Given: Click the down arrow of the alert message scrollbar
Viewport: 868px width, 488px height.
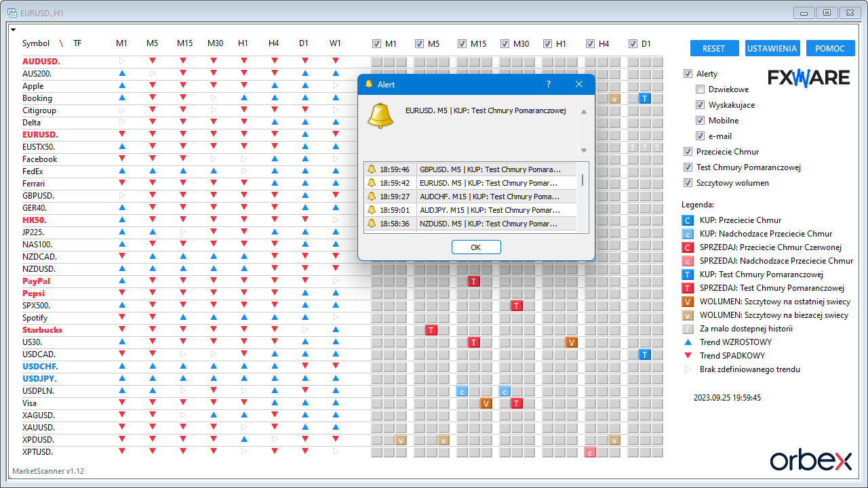Looking at the screenshot, I should tap(583, 150).
